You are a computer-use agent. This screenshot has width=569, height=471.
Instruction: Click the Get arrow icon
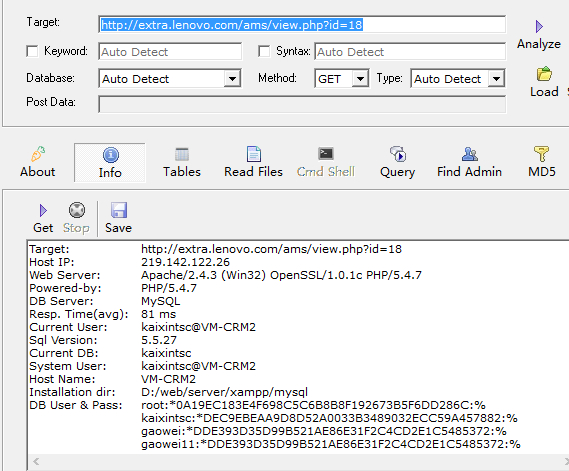point(43,210)
